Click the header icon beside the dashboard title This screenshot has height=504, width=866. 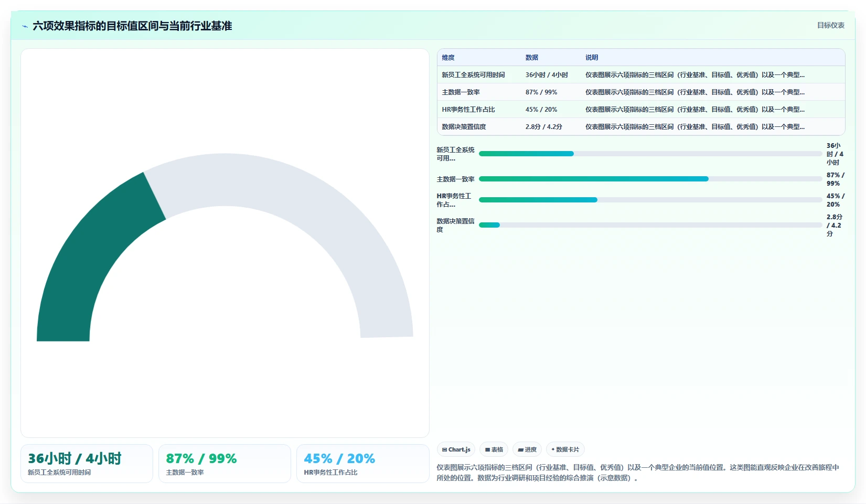[25, 26]
